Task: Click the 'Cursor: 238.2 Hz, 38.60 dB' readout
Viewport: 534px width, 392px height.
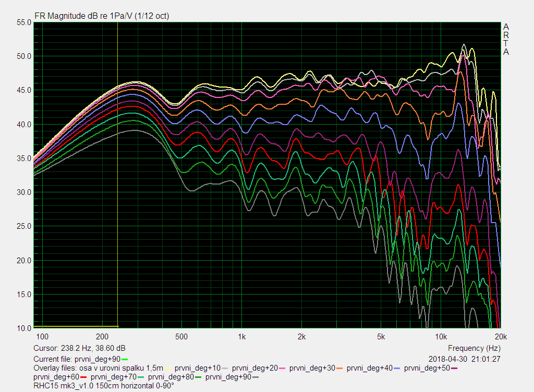Action: coord(79,348)
